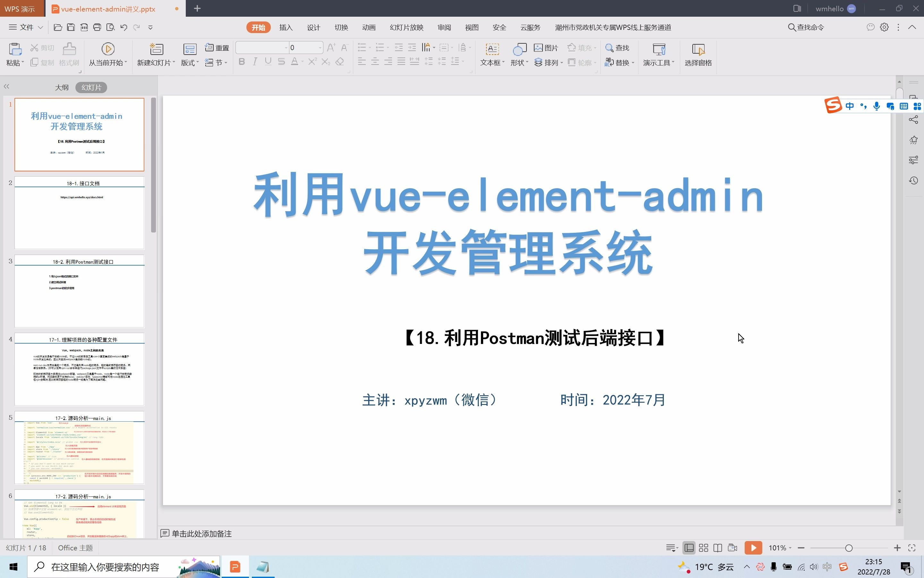Open the Review (审阅) ribbon tab
The height and width of the screenshot is (578, 924).
(x=444, y=28)
